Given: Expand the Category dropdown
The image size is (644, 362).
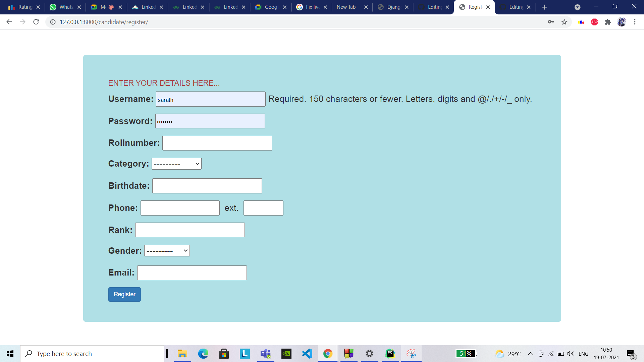Looking at the screenshot, I should pos(176,164).
